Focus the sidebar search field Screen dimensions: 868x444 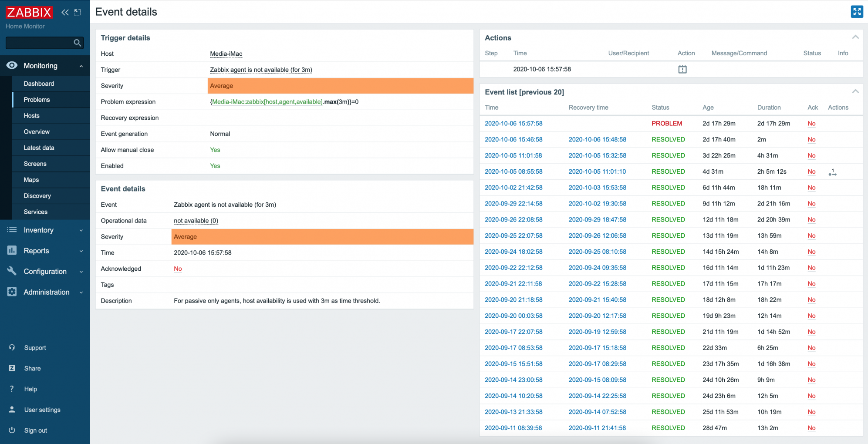(39, 43)
